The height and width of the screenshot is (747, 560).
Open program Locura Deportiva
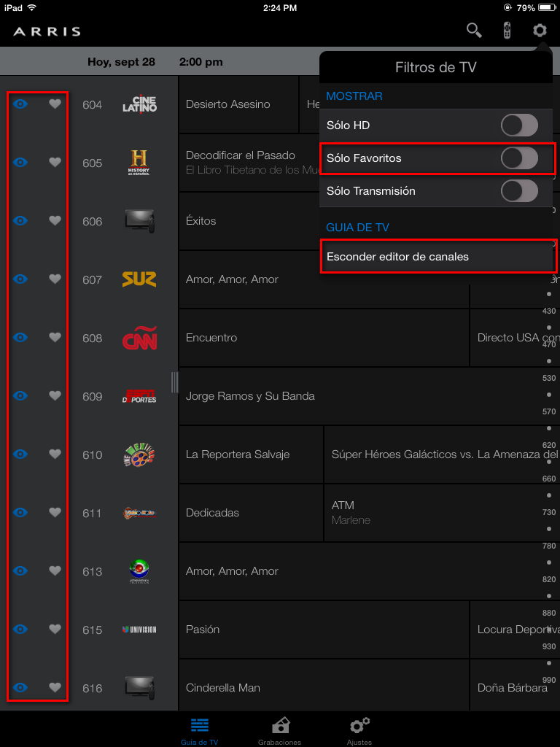[x=516, y=630]
